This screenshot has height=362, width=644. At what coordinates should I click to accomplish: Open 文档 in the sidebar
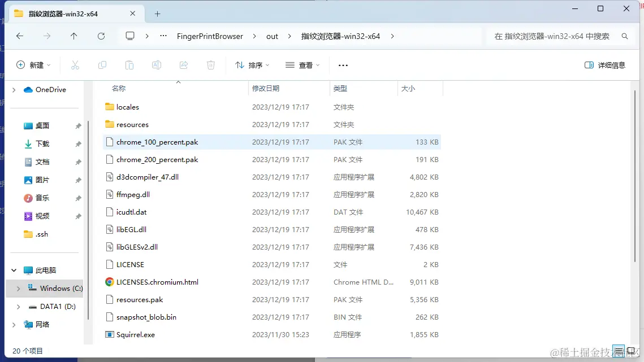42,162
